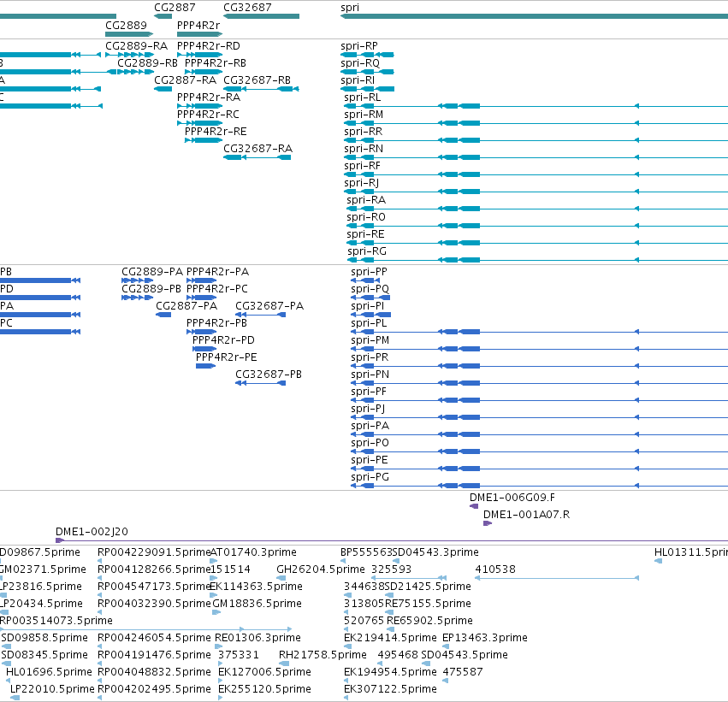Open transcript CG2889-RB
The image size is (728, 702).
[147, 63]
